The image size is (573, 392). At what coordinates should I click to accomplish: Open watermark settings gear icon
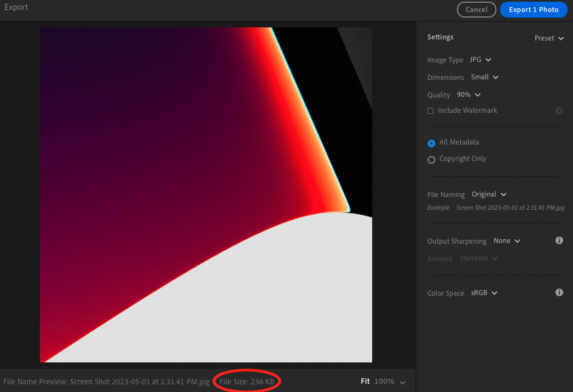559,111
